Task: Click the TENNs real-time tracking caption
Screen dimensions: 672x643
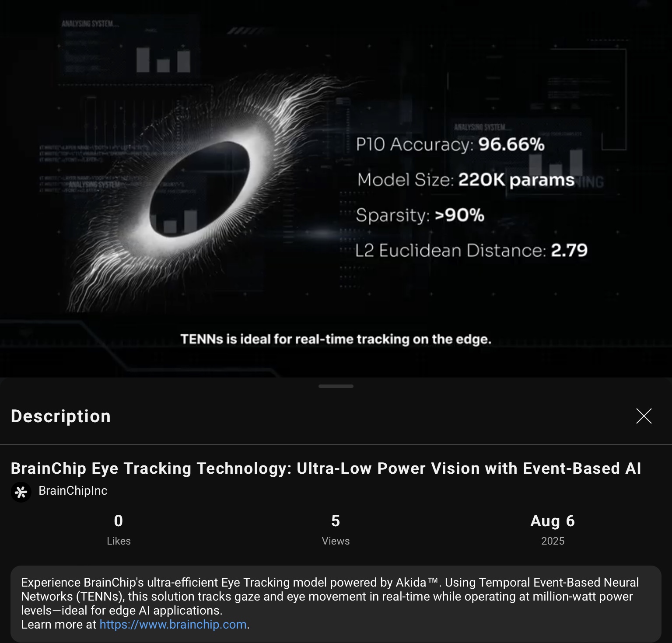Action: click(336, 339)
